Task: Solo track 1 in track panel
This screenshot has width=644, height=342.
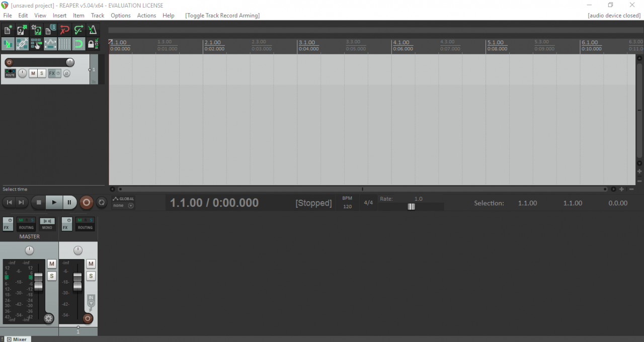Action: pyautogui.click(x=41, y=73)
